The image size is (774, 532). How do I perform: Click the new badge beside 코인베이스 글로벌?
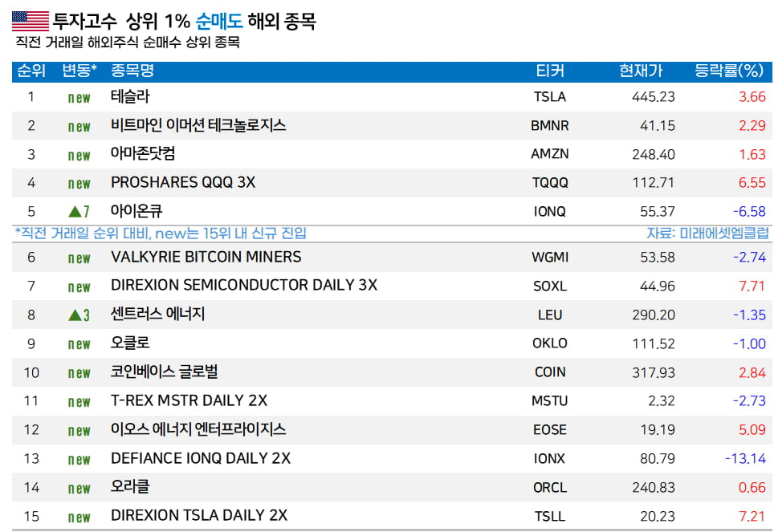(79, 373)
